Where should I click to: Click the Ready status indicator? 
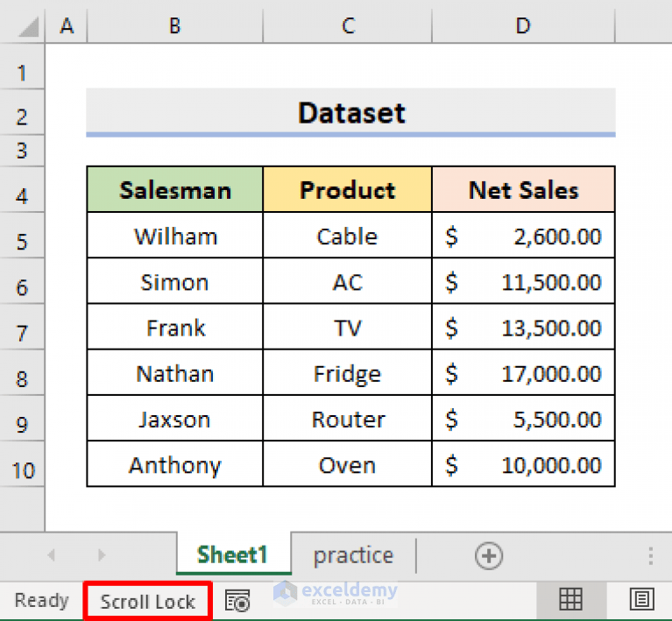[x=41, y=601]
